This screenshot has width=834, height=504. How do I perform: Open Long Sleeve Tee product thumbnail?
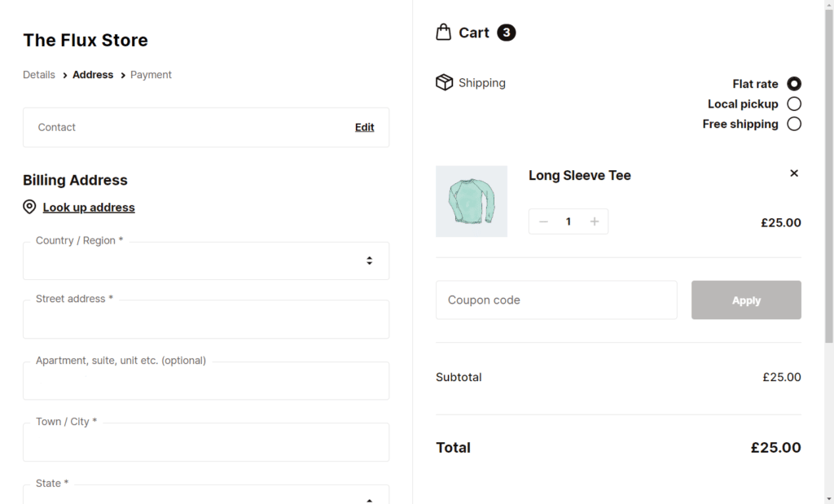472,202
